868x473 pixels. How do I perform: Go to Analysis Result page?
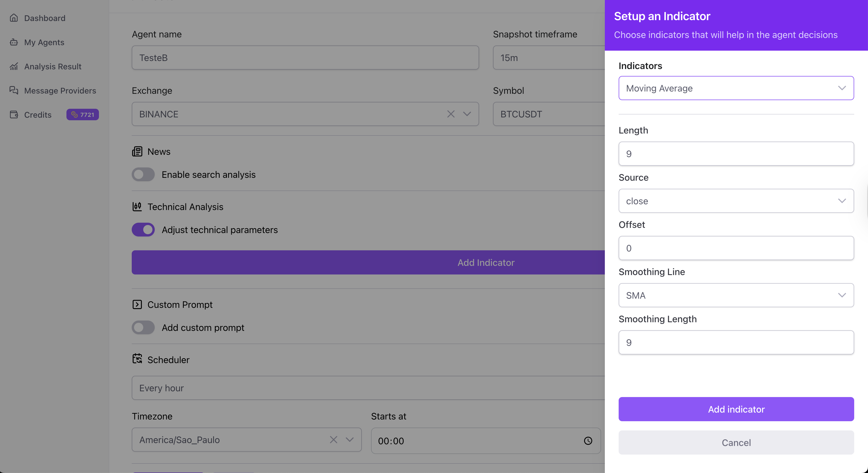(x=53, y=66)
